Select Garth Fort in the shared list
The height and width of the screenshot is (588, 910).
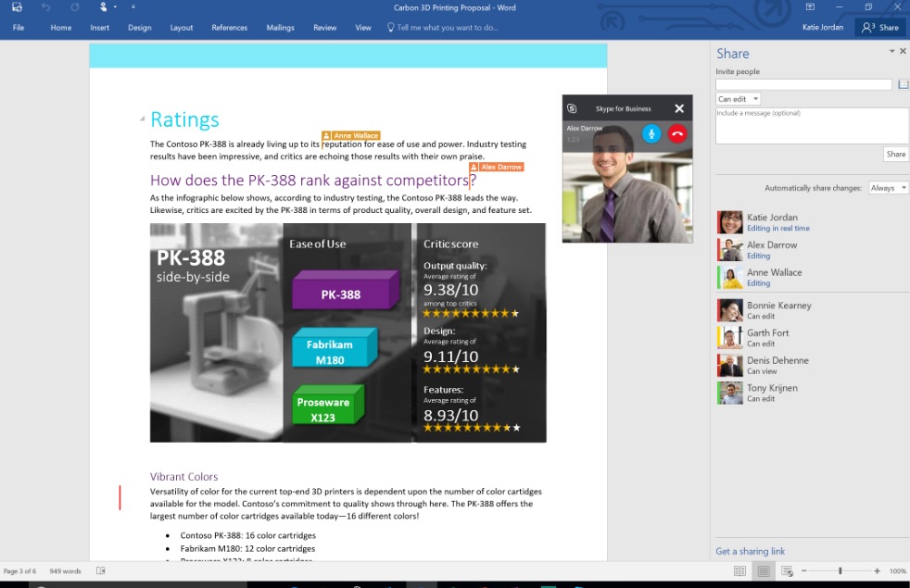coord(812,337)
